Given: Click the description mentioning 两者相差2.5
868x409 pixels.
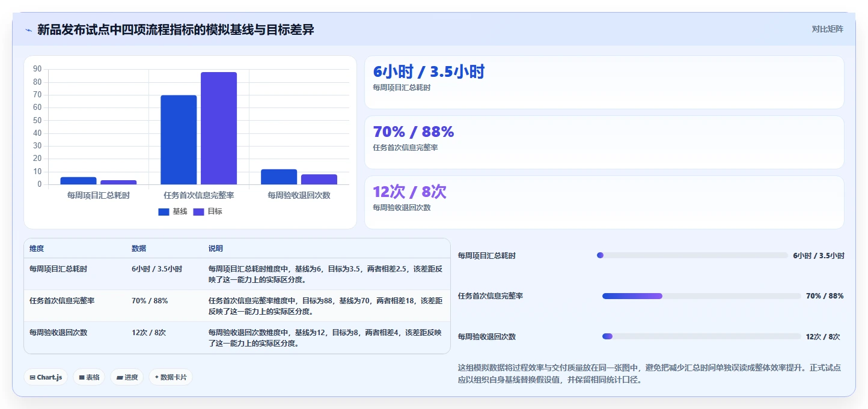Looking at the screenshot, I should pos(325,274).
